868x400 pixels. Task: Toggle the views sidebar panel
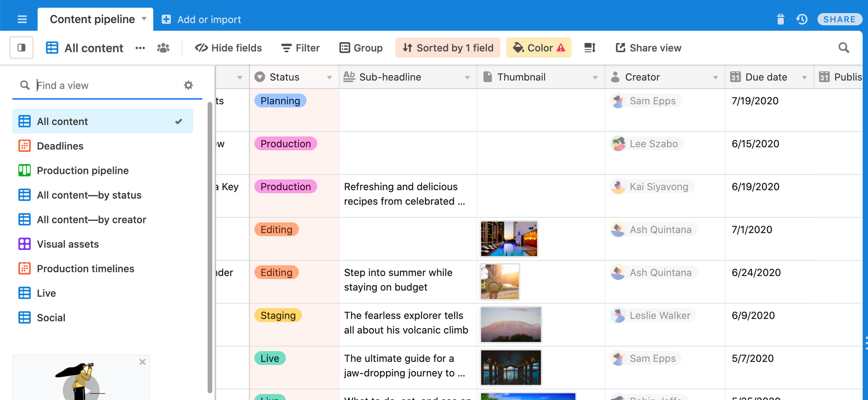(x=22, y=48)
